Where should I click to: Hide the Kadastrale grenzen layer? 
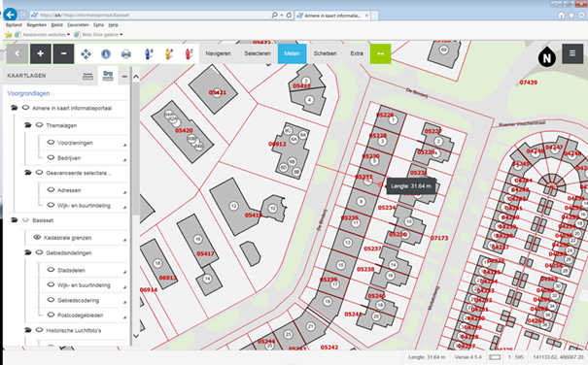pos(37,237)
